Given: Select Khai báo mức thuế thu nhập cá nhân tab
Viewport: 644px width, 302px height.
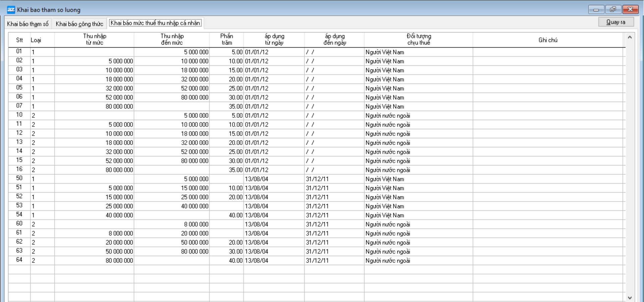Looking at the screenshot, I should (156, 23).
